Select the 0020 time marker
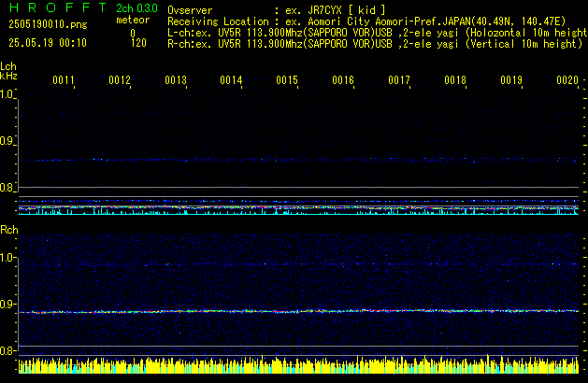This screenshot has width=588, height=383. (567, 80)
